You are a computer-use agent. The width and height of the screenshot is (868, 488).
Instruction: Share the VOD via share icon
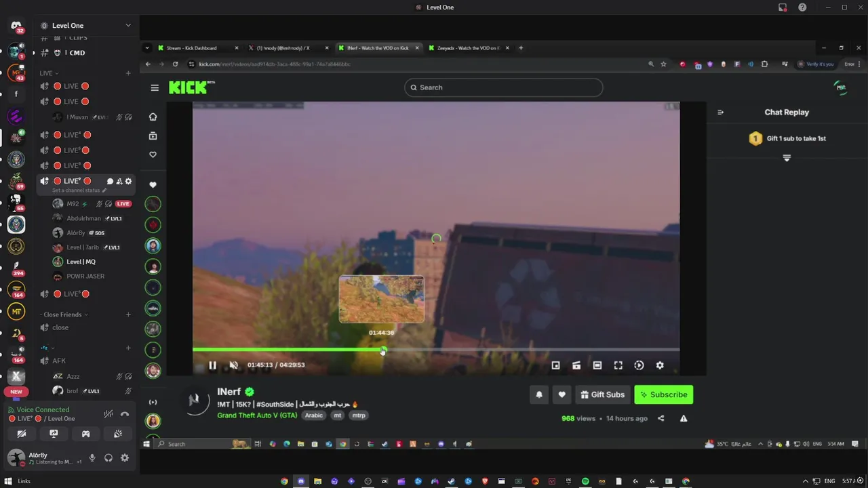point(661,418)
